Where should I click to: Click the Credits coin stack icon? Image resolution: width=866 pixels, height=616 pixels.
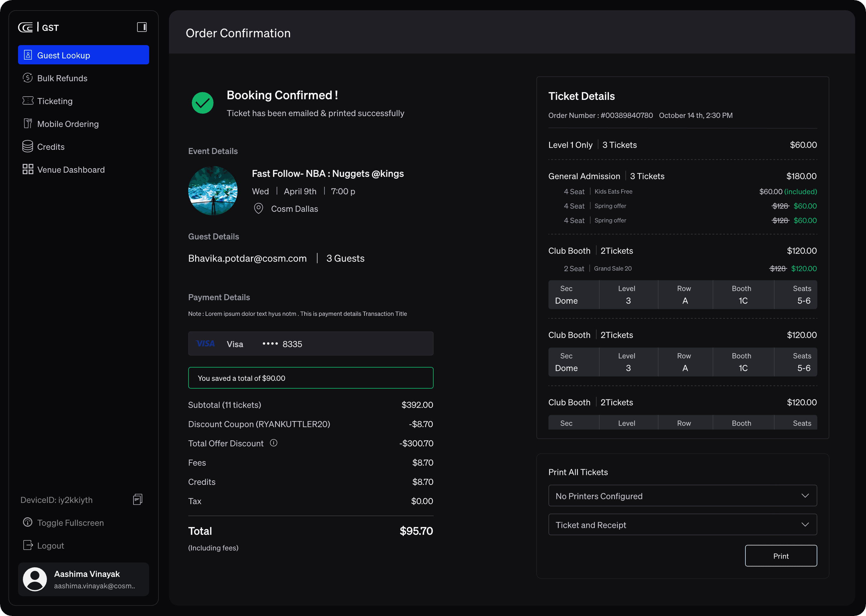pos(28,146)
